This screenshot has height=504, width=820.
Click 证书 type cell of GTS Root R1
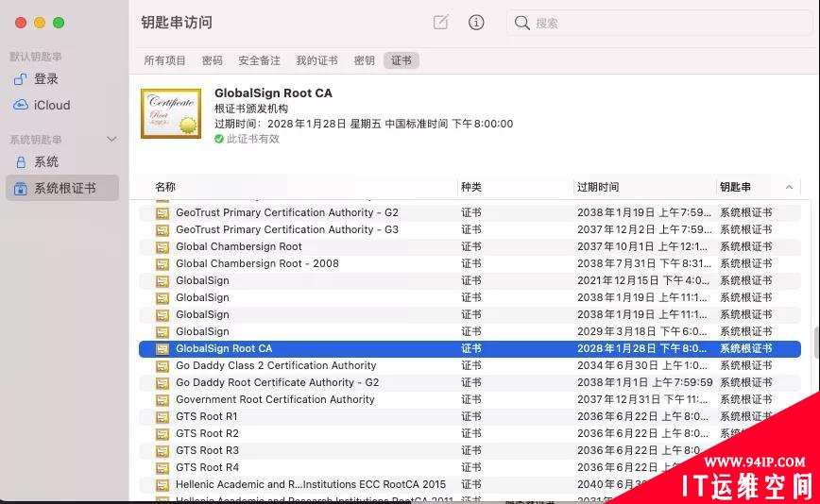click(x=471, y=416)
